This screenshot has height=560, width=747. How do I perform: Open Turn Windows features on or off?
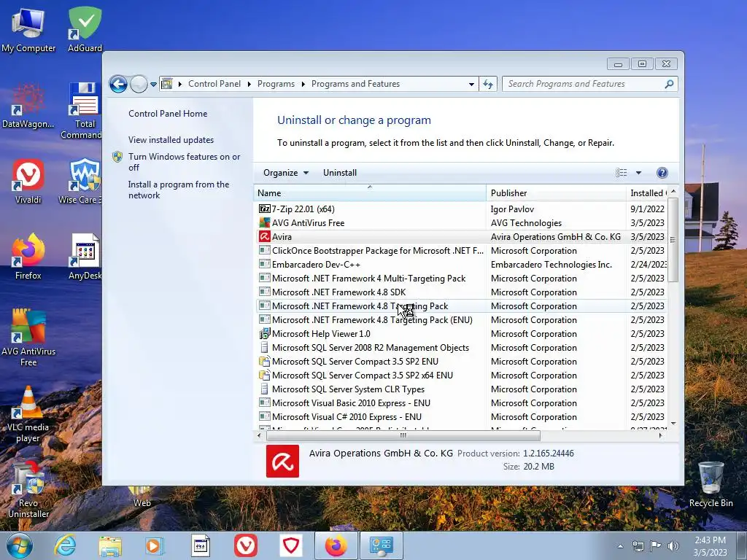point(184,162)
